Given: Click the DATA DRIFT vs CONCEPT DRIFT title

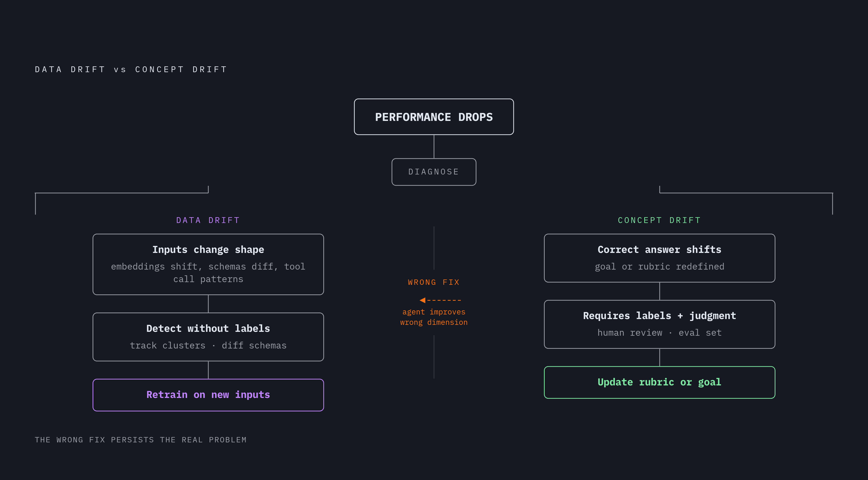Looking at the screenshot, I should click(131, 70).
